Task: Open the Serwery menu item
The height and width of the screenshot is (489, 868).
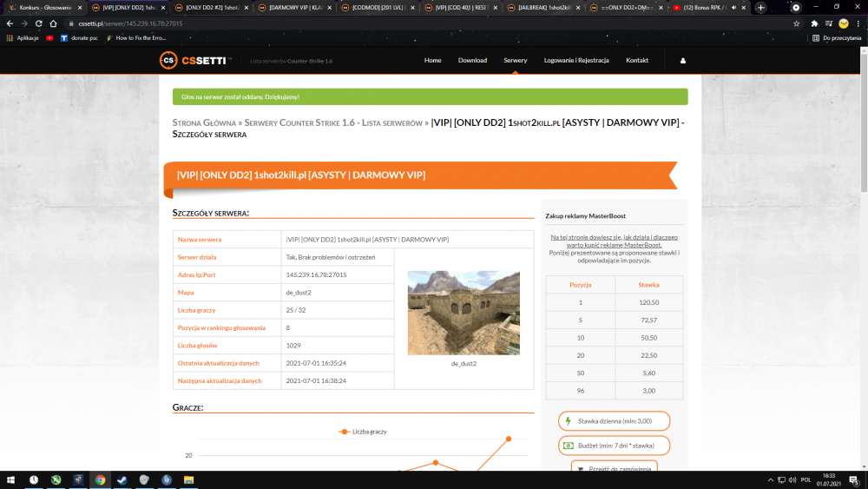Action: [x=515, y=60]
